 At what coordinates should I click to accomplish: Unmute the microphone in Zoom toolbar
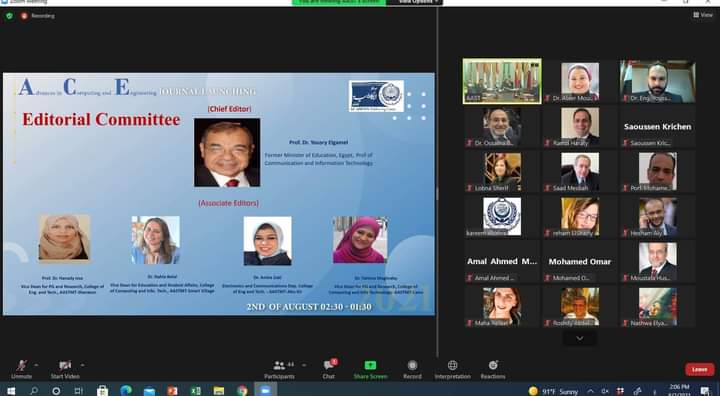(21, 369)
